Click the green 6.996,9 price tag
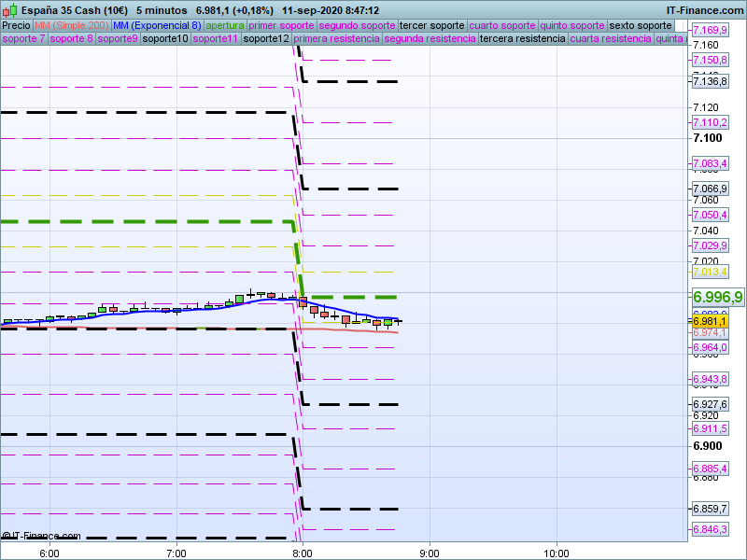Viewport: 747px width, 560px height. point(717,297)
